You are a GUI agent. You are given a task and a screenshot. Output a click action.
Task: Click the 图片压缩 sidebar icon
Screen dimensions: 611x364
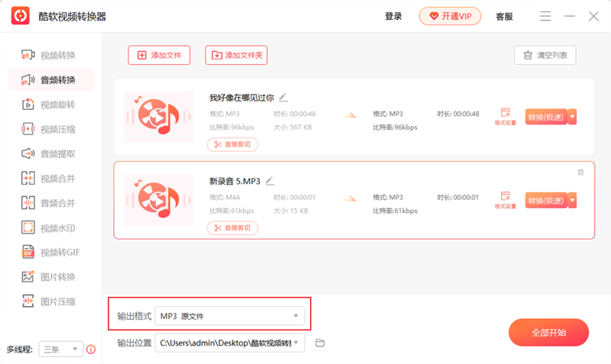(28, 301)
